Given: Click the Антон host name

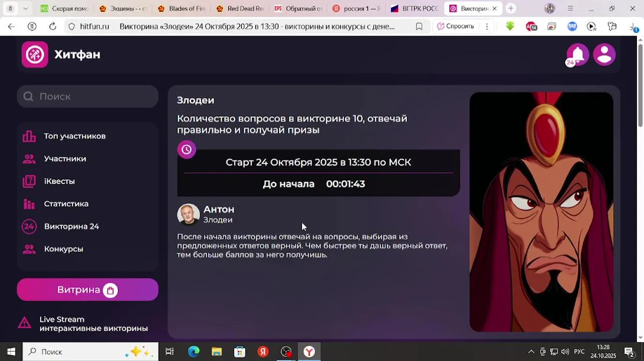Looking at the screenshot, I should click(219, 209).
